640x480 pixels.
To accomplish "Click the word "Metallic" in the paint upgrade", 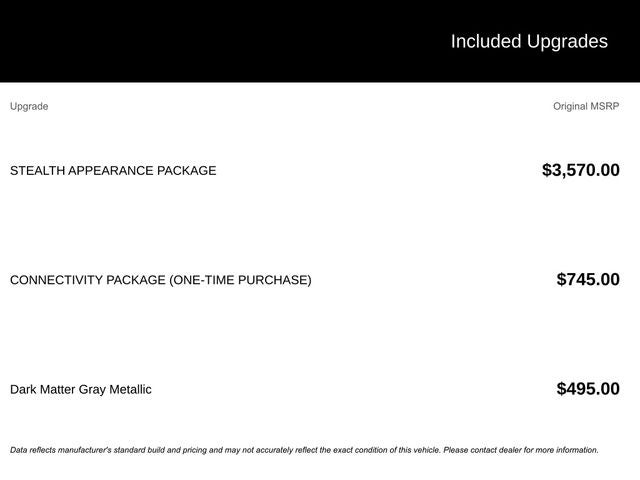I will [130, 389].
